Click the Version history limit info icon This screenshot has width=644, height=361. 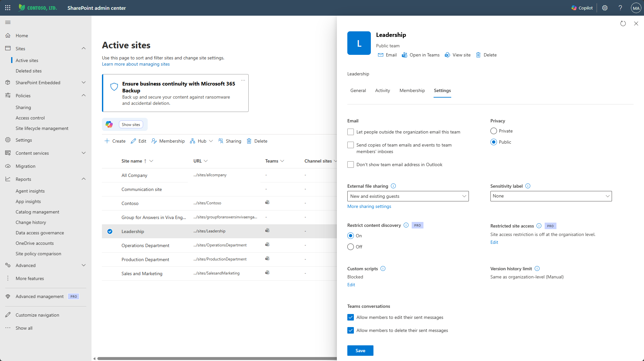tap(537, 269)
